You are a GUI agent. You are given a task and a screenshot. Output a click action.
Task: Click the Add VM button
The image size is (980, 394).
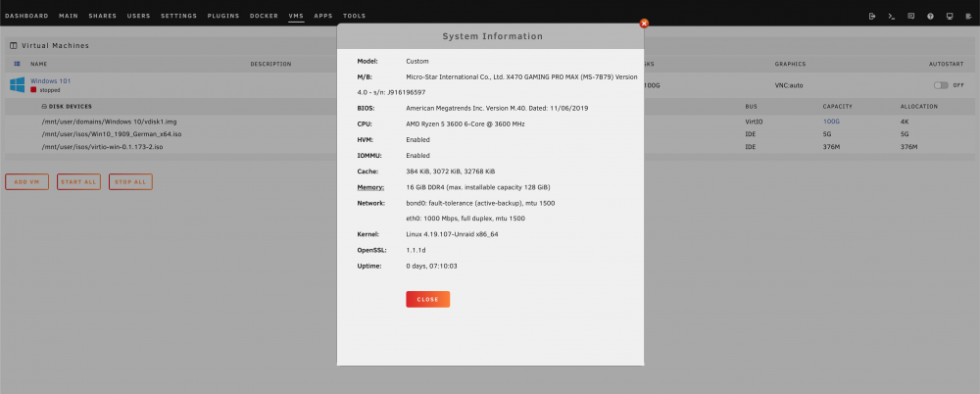[26, 182]
